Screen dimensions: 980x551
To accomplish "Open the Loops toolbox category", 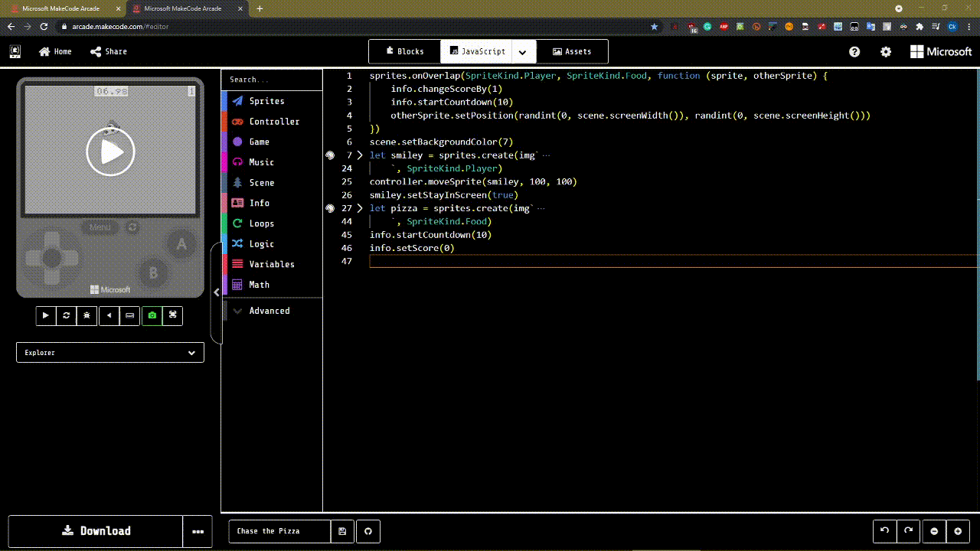I will (x=272, y=223).
